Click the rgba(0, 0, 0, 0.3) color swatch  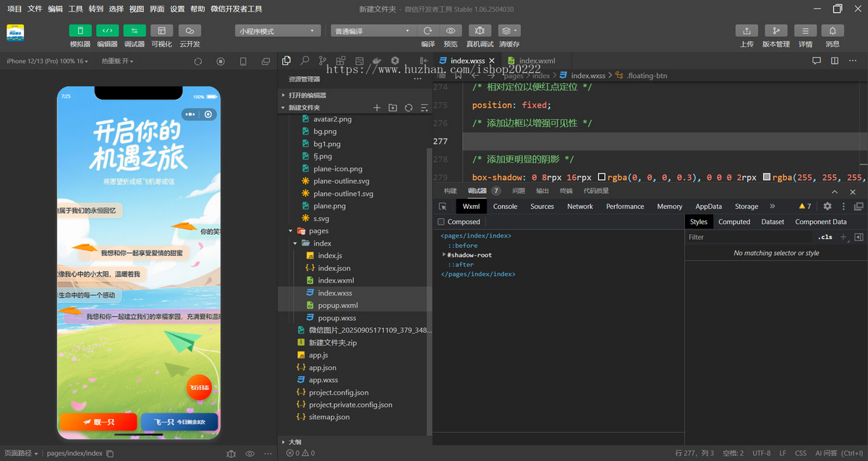point(602,177)
